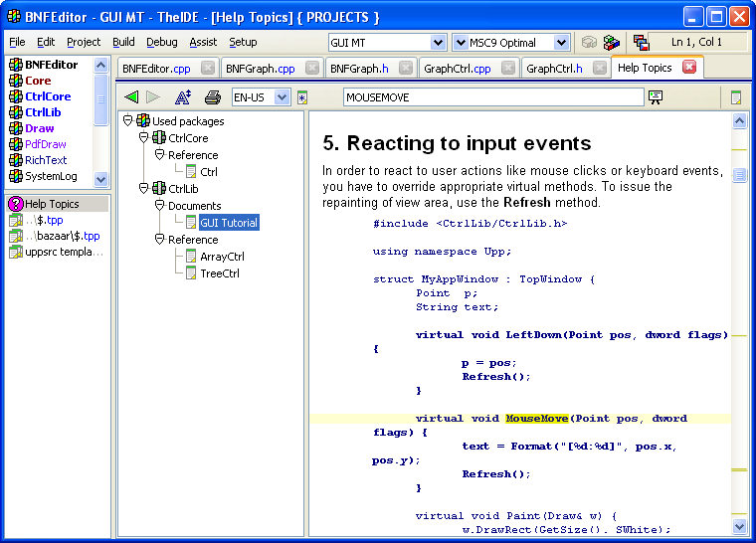Click the presentation icon beside MOUSEMOVE search field

point(656,97)
